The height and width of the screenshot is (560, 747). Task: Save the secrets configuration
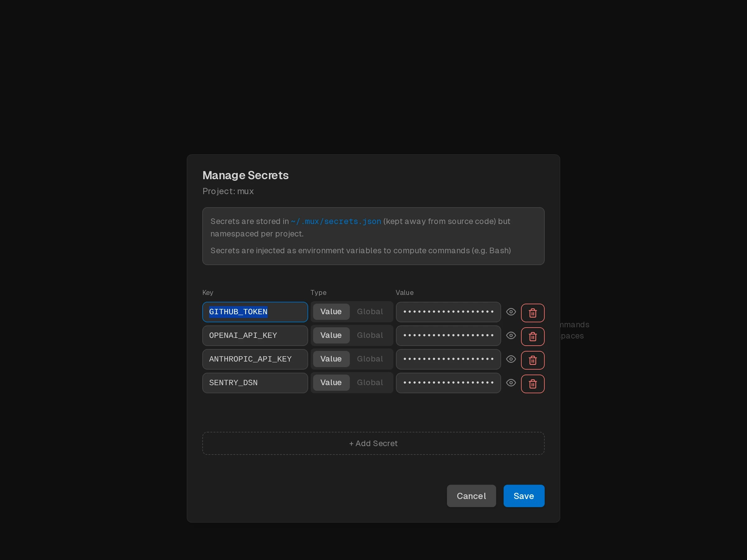(524, 496)
